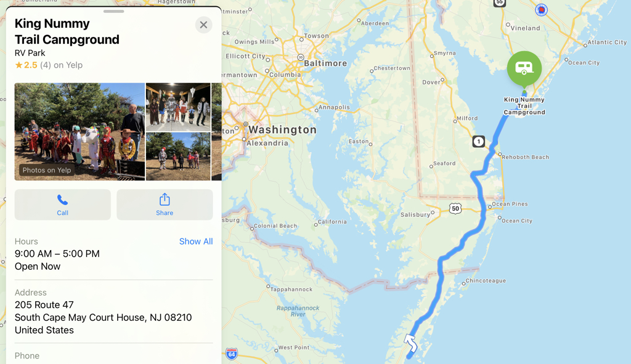Click the Route 55 shield icon
The height and width of the screenshot is (364, 631).
click(499, 3)
